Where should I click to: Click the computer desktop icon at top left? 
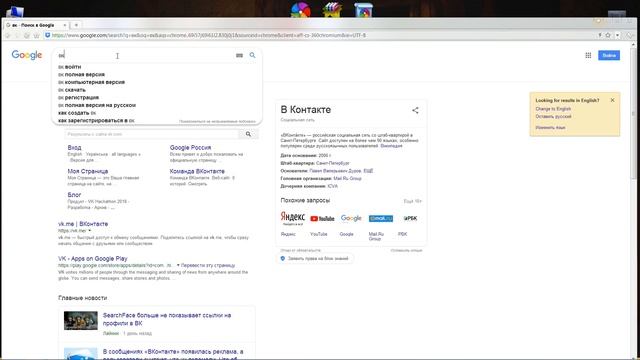click(x=15, y=11)
